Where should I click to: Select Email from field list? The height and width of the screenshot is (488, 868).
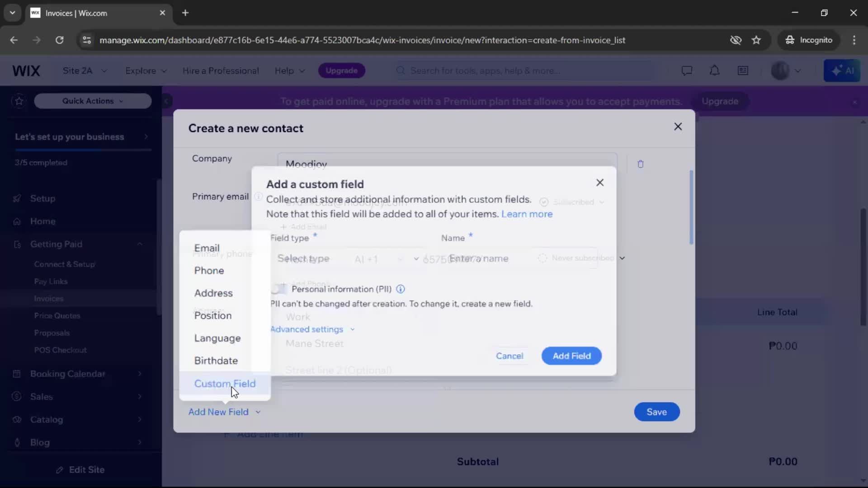[x=225, y=248]
